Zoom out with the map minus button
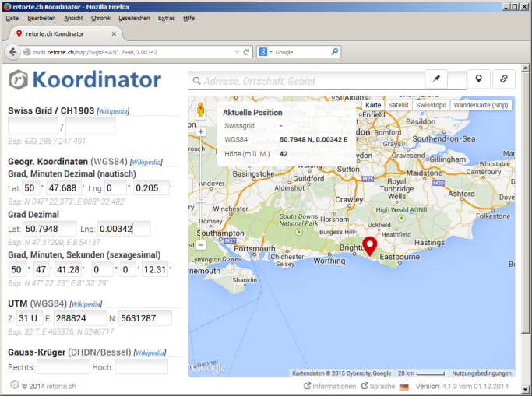Image resolution: width=532 pixels, height=396 pixels. coord(201,244)
